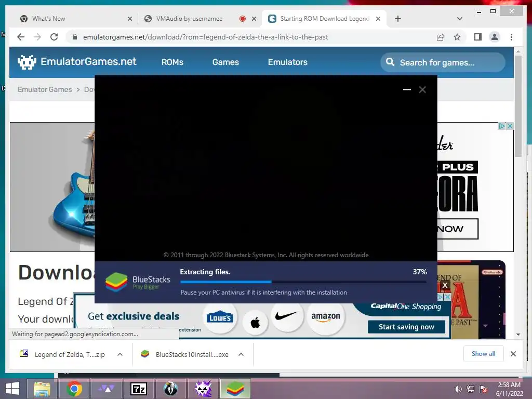Click the AdChoices icon on Fender ad
Image resolution: width=532 pixels, height=399 pixels.
(x=502, y=126)
